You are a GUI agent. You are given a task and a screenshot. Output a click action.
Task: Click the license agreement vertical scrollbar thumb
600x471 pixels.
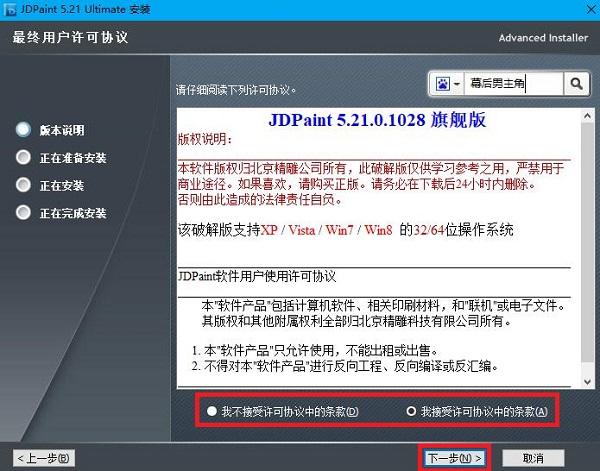pos(587,242)
